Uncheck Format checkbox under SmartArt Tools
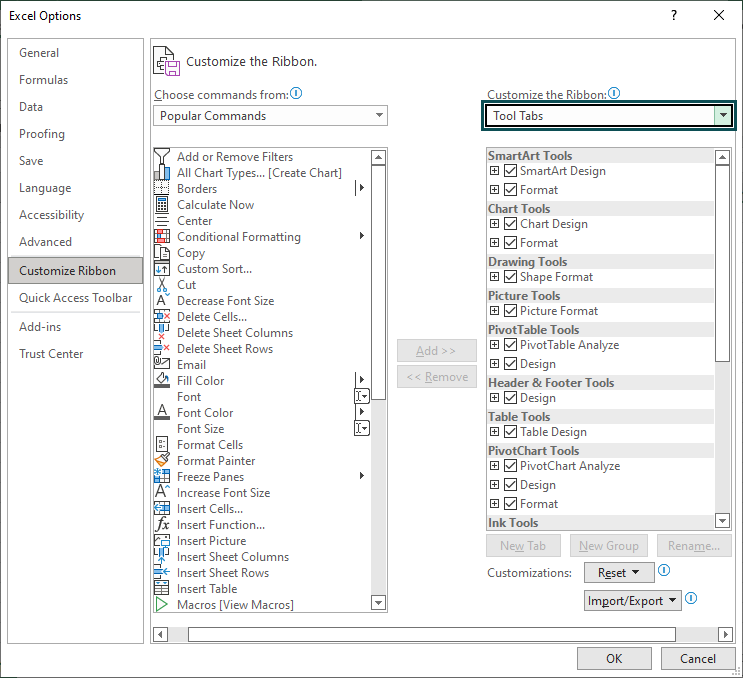Image resolution: width=743 pixels, height=678 pixels. (510, 190)
